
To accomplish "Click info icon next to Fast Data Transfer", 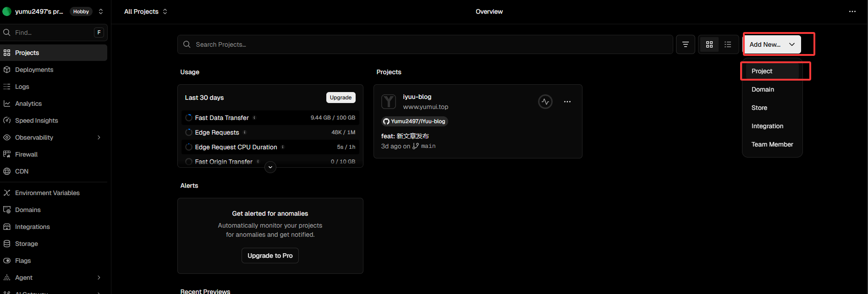I will 254,118.
